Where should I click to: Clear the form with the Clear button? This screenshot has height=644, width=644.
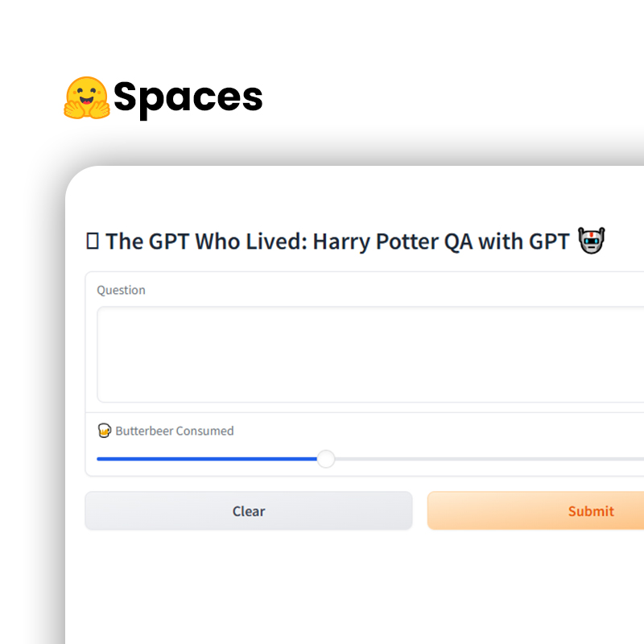249,510
